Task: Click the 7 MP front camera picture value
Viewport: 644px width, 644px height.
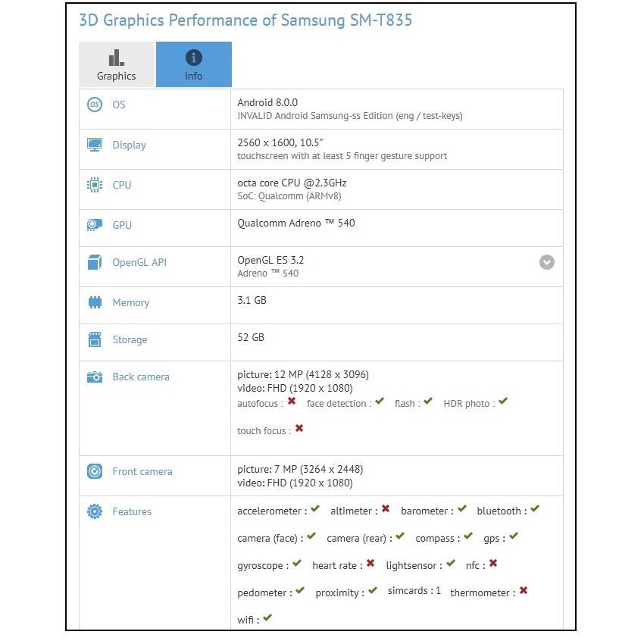Action: pos(300,469)
